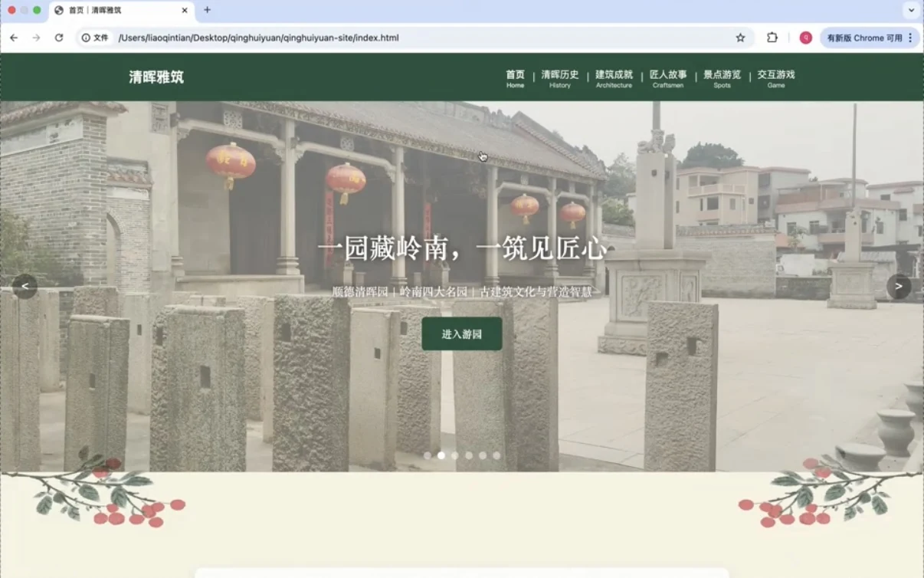
Task: Go back with the browser back arrow
Action: pyautogui.click(x=14, y=38)
